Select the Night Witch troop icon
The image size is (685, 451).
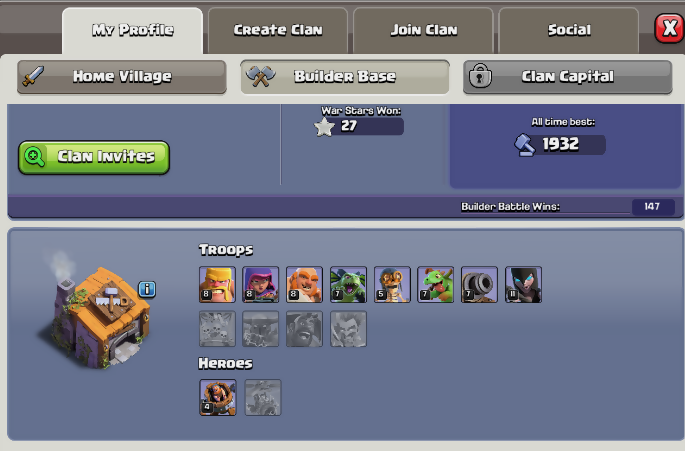pyautogui.click(x=523, y=284)
